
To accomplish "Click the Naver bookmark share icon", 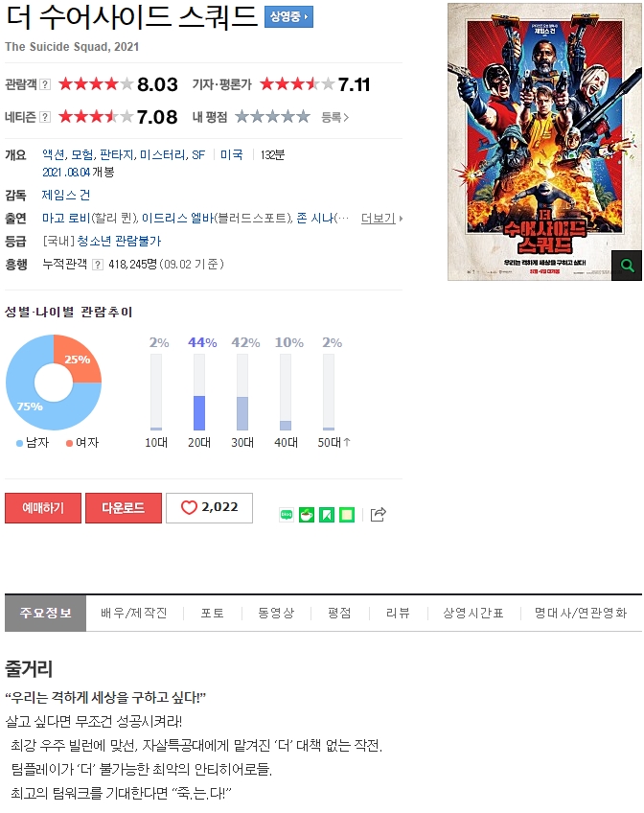I will tap(327, 514).
